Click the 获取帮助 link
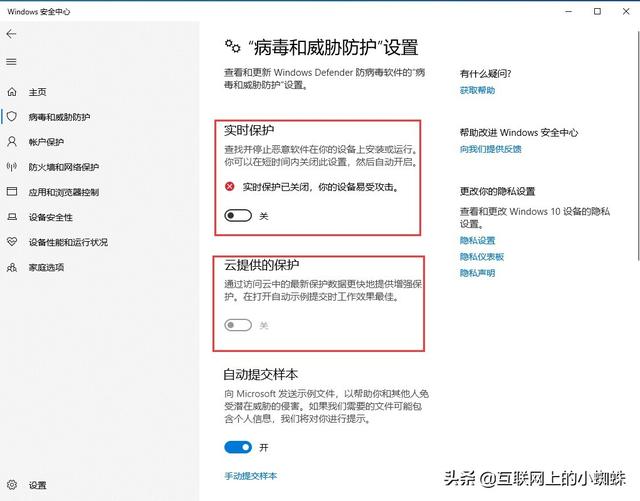640x501 pixels. (x=477, y=90)
